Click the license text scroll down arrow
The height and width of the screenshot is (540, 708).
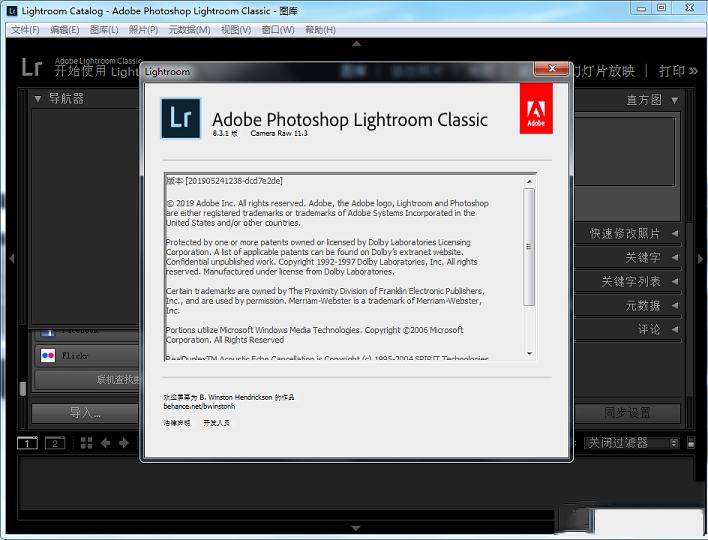529,354
